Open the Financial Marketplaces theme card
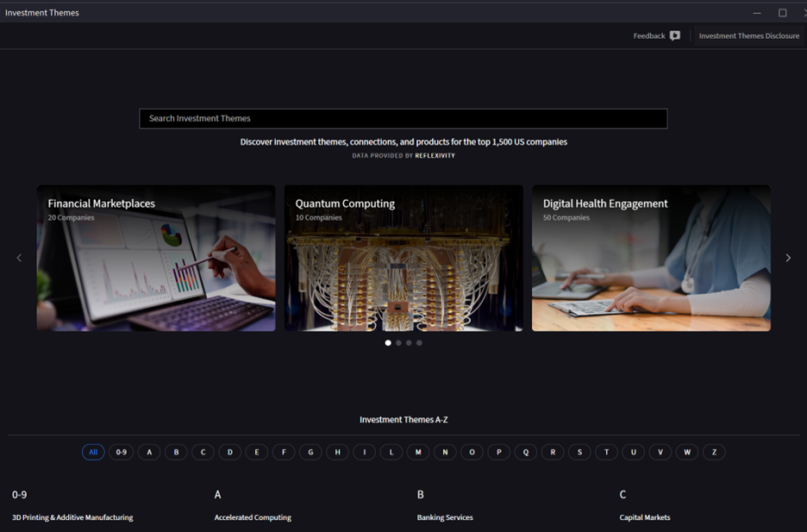Viewport: 807px width, 532px height. [x=155, y=257]
